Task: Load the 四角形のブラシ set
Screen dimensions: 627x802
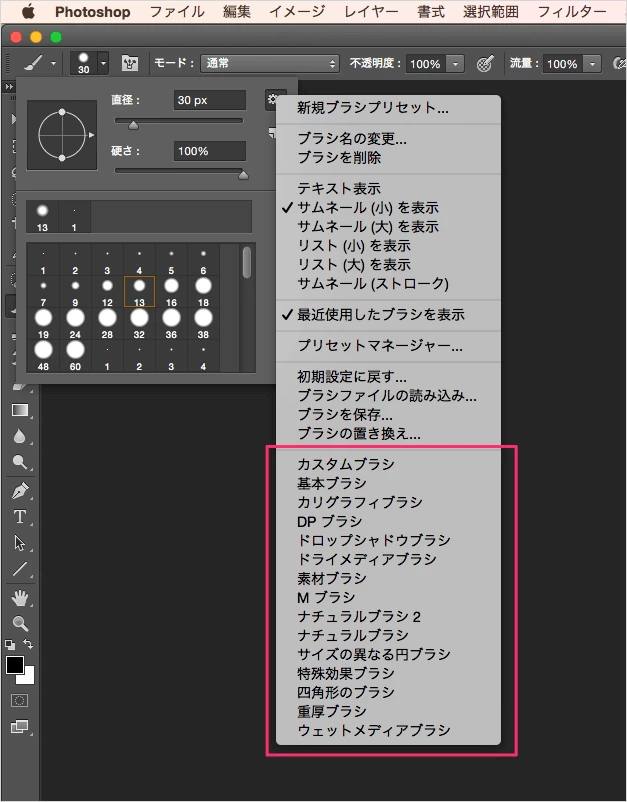Action: pos(346,692)
